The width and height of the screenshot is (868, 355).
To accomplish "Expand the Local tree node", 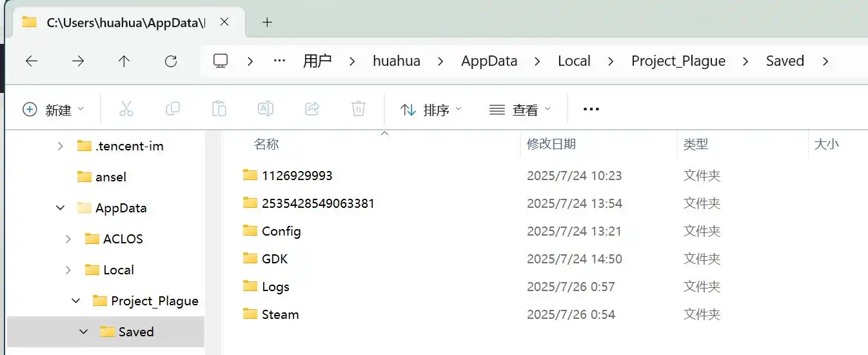I will (x=68, y=270).
